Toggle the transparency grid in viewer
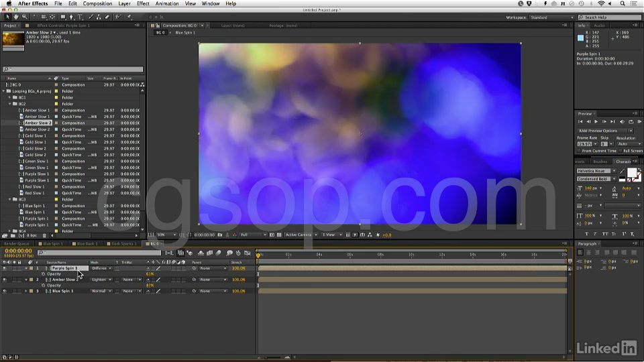Viewport: 644px width, 362px height. (x=279, y=235)
